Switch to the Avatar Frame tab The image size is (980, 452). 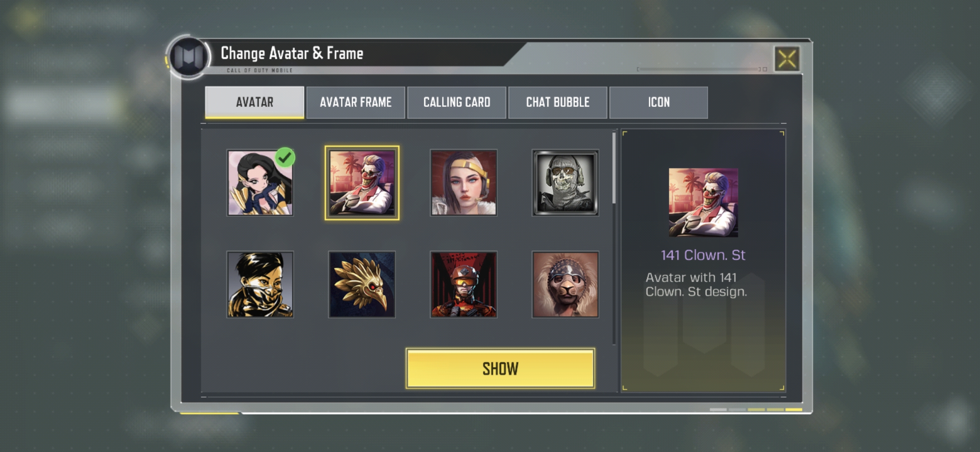click(x=356, y=103)
